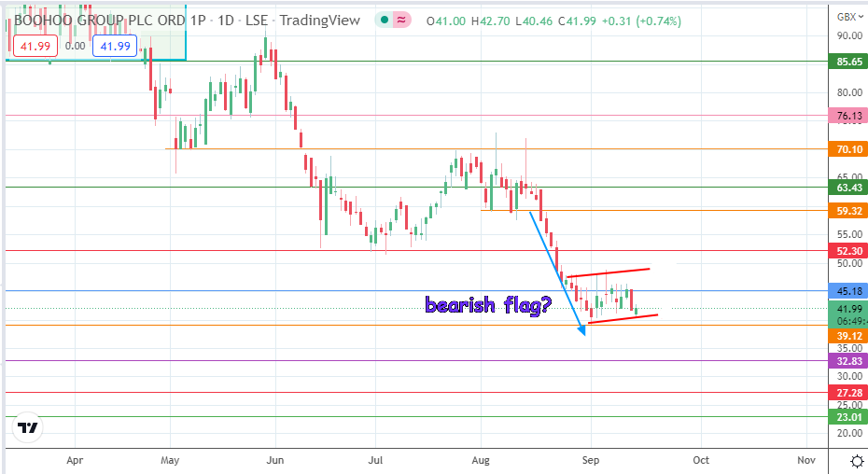Click the Oct label on time axis
Image resolution: width=868 pixels, height=474 pixels.
701,460
